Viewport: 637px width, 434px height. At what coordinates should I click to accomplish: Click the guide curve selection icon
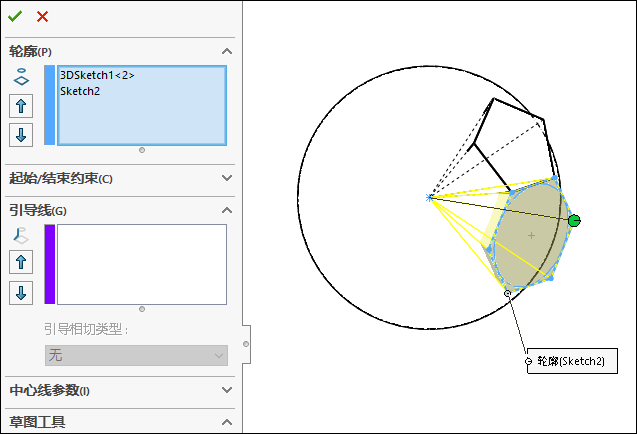pyautogui.click(x=21, y=236)
